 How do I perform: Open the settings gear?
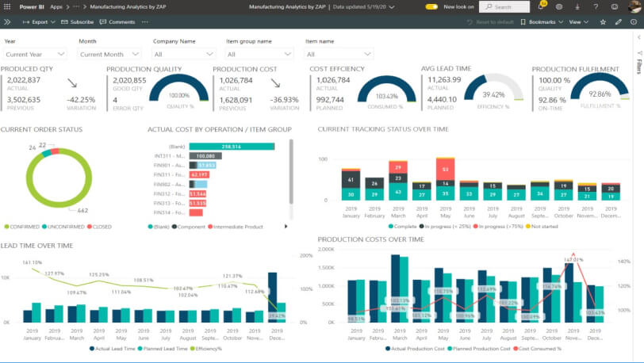coord(559,6)
